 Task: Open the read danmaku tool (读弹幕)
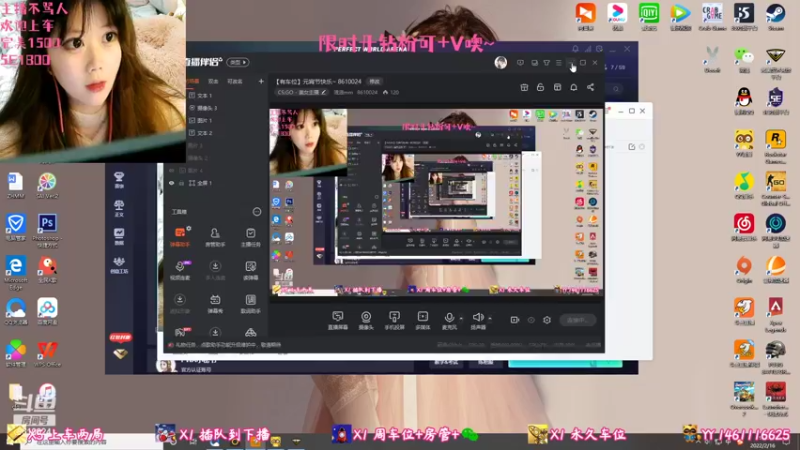[251, 270]
